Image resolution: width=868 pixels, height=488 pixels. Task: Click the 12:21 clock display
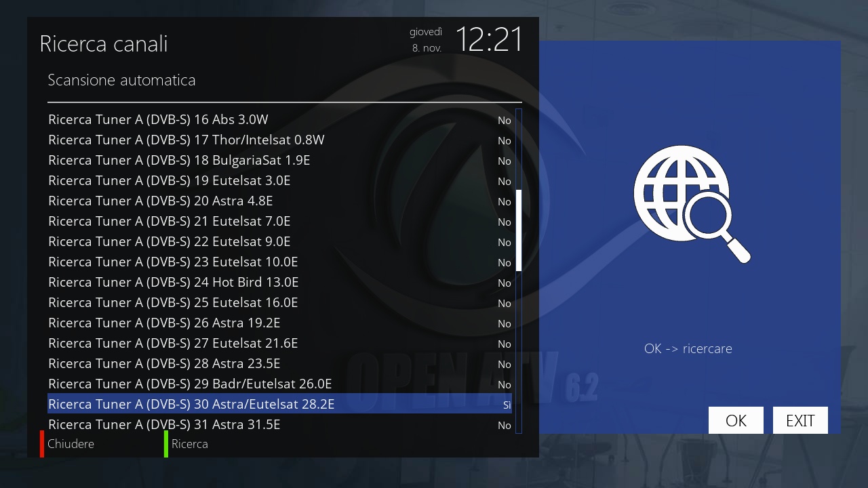488,39
